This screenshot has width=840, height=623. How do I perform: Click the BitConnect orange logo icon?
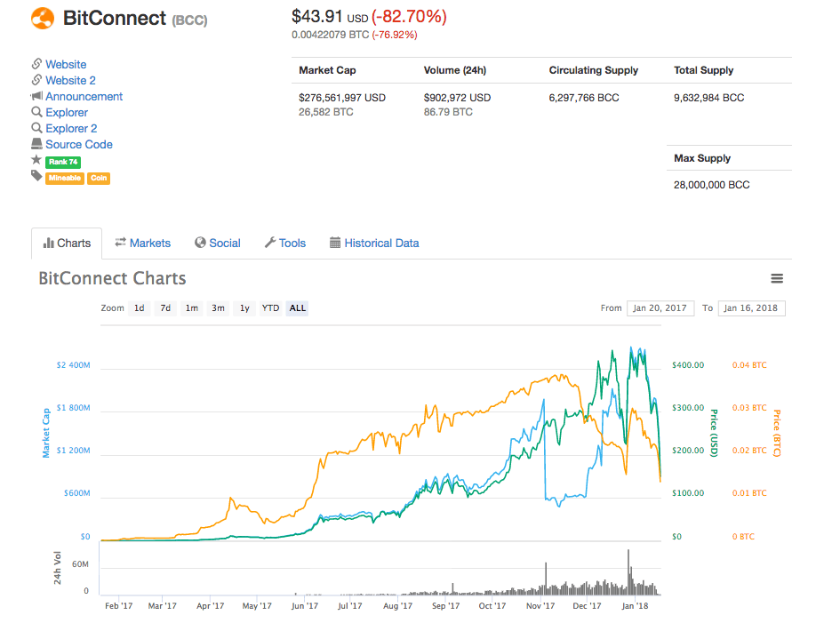click(x=43, y=18)
